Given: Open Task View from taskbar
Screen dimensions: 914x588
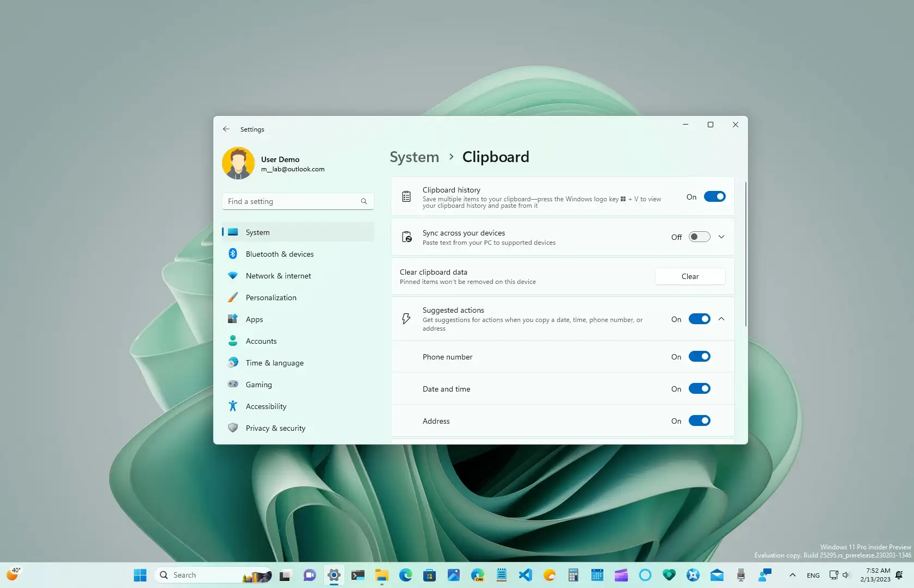Looking at the screenshot, I should click(285, 575).
